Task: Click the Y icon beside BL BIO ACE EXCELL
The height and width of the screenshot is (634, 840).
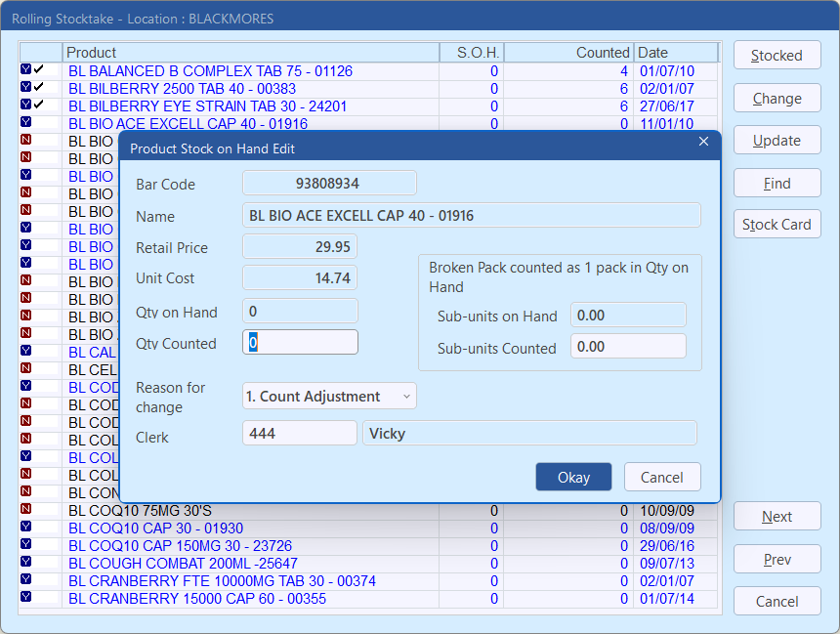Action: click(25, 123)
